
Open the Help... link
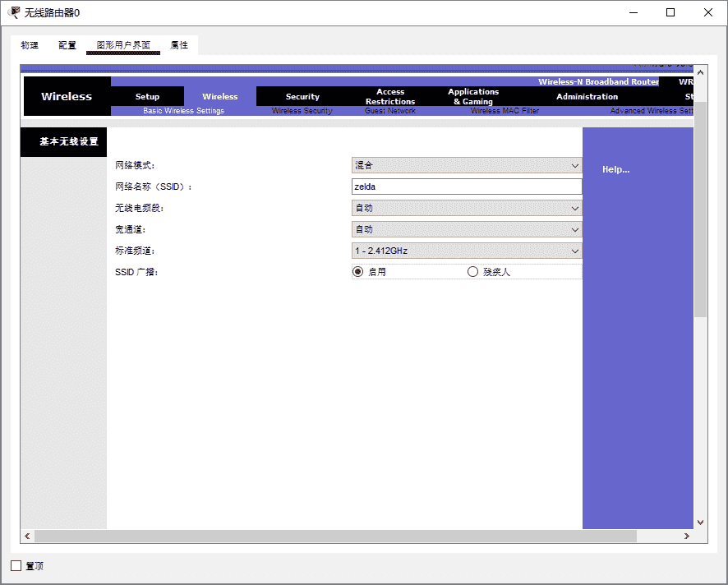coord(615,169)
